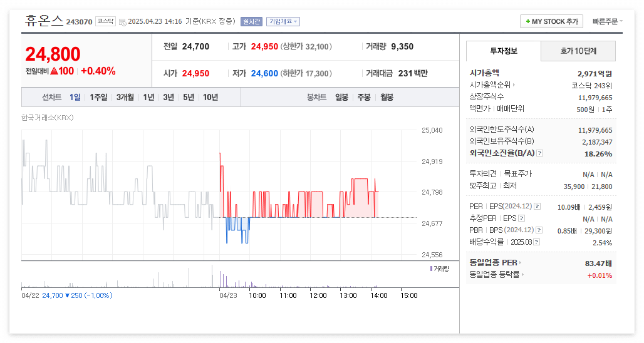Screen dimensions: 644x343
Task: Click the 거래량 value 9,350
Action: 402,47
